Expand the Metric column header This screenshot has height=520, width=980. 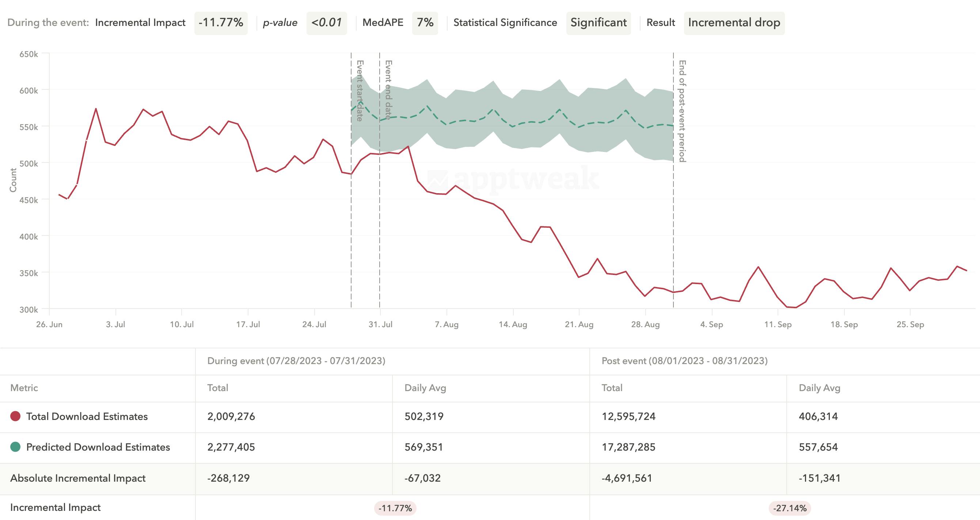coord(24,388)
